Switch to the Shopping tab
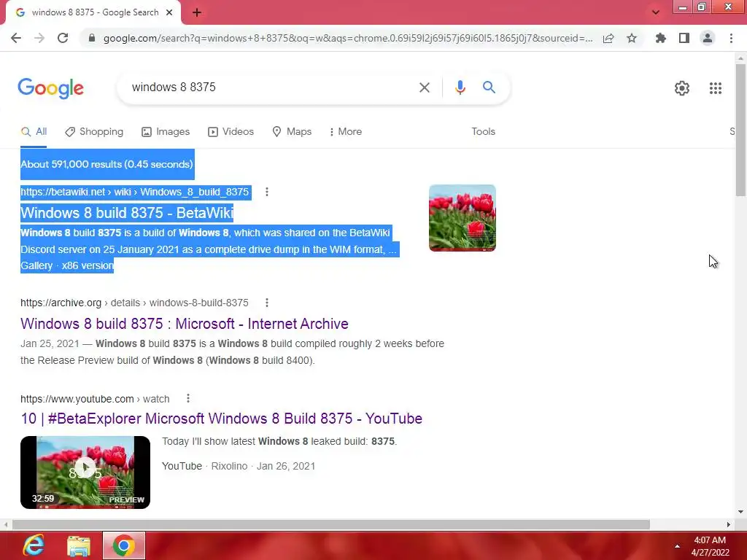This screenshot has width=747, height=560. [x=94, y=132]
